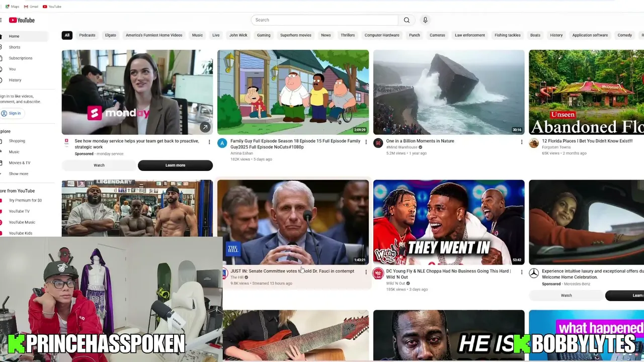This screenshot has height=362, width=644.
Task: Select the Boats filter chip
Action: pos(535,35)
